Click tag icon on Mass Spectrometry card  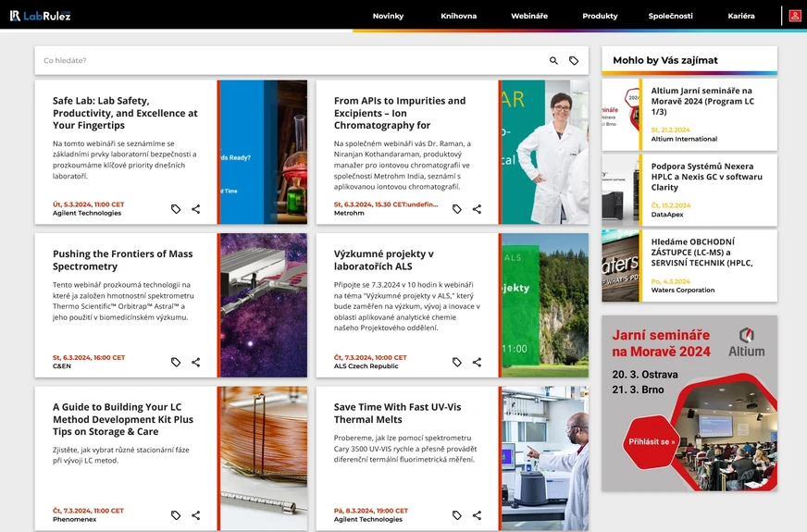point(176,362)
